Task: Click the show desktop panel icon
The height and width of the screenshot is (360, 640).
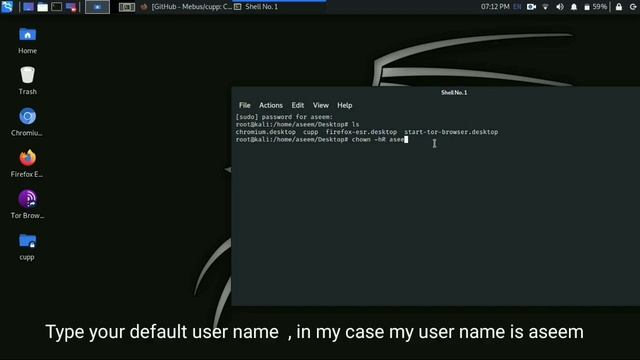Action: (x=28, y=7)
